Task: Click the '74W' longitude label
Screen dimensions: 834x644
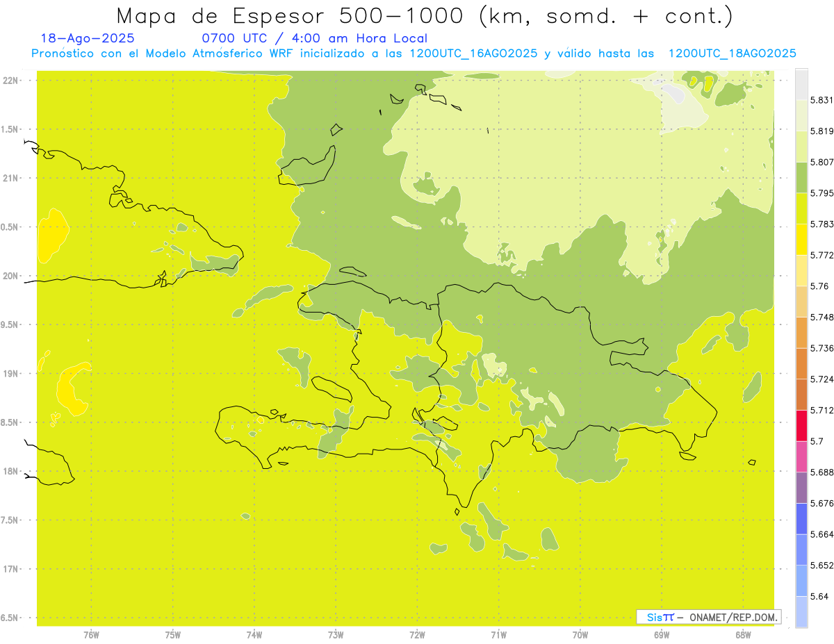Action: click(x=254, y=634)
